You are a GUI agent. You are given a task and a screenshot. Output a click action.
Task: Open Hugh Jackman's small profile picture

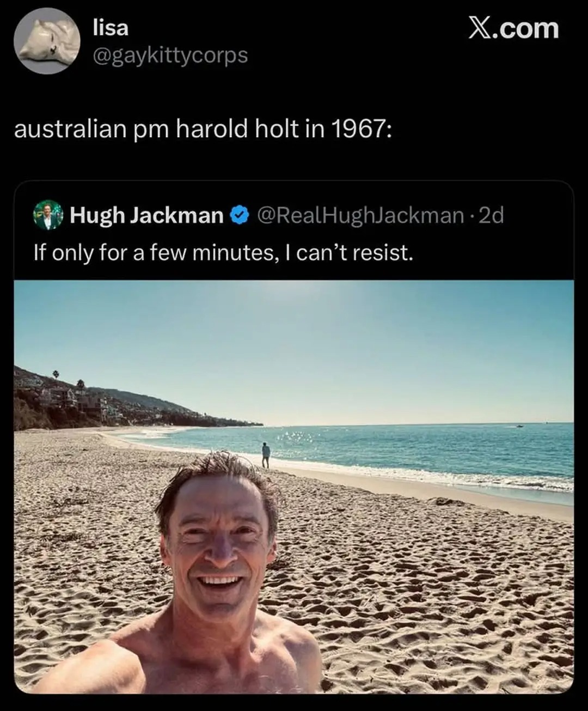(x=48, y=215)
